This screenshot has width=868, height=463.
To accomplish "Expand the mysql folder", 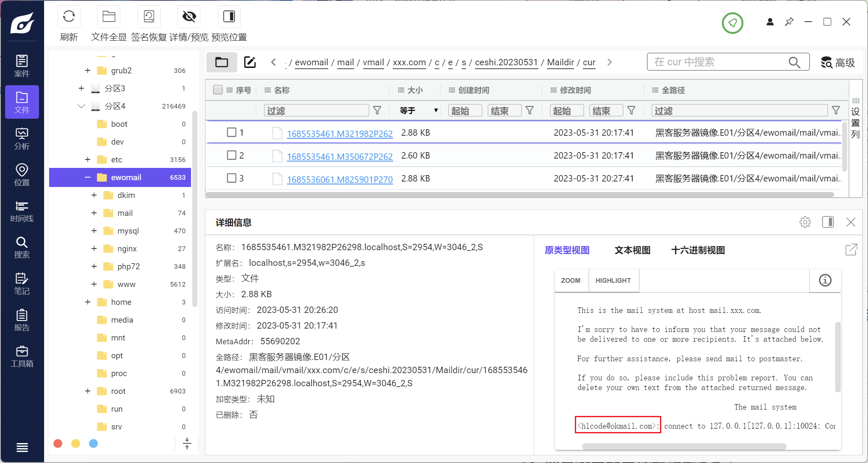I will 94,231.
